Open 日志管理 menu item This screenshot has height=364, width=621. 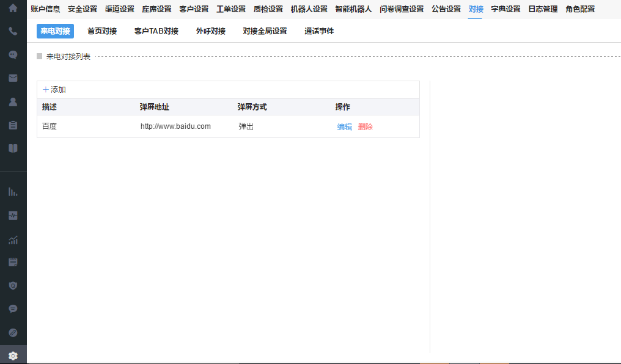[543, 9]
